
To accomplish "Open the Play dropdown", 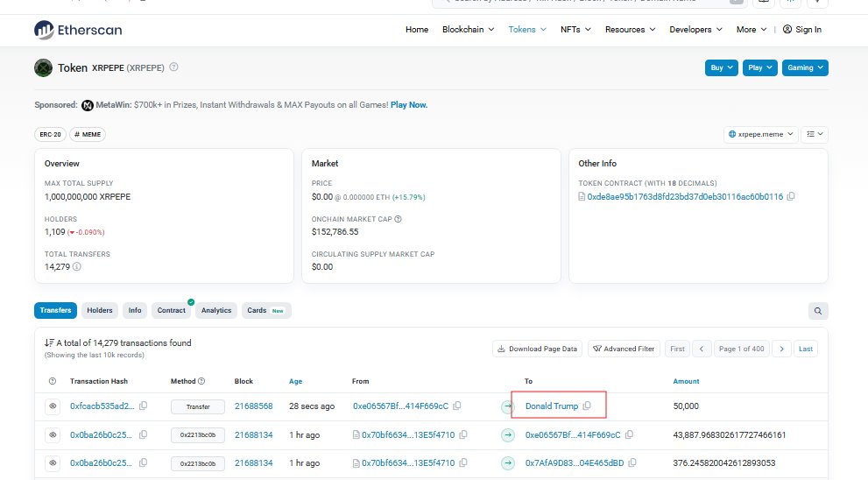I will pyautogui.click(x=760, y=68).
